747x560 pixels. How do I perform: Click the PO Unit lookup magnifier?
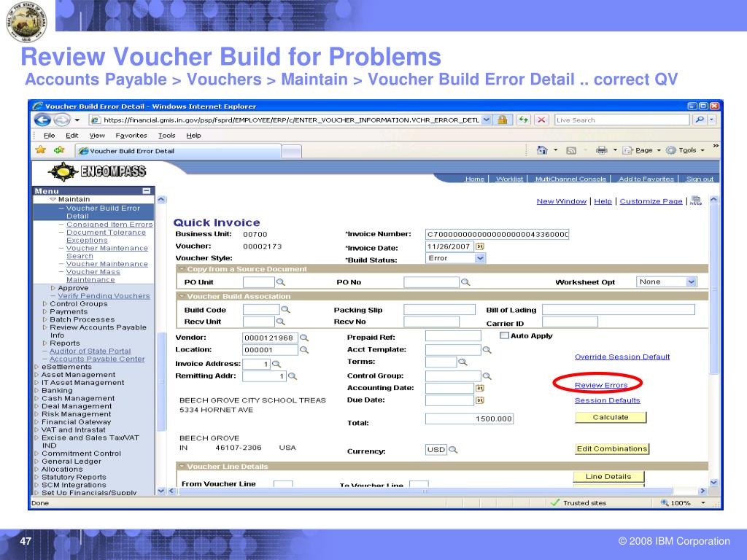coord(281,282)
